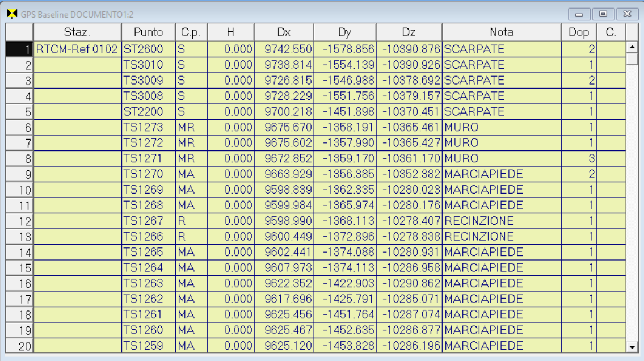This screenshot has width=644, height=361.
Task: Click the Dy value -1451.898 cell
Action: [x=345, y=112]
